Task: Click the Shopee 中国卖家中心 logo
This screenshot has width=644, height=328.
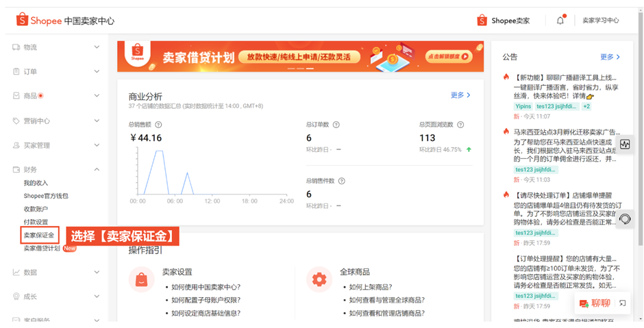Action: [x=65, y=21]
